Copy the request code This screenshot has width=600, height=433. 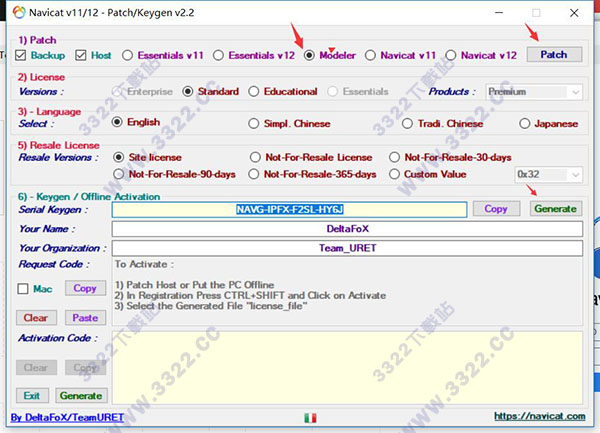[85, 288]
